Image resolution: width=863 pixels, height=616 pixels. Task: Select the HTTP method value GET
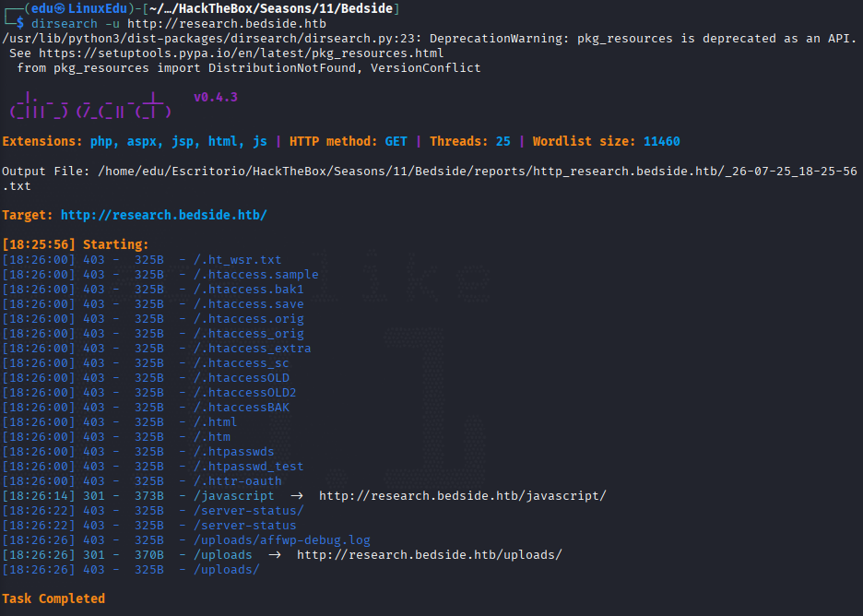tap(396, 141)
